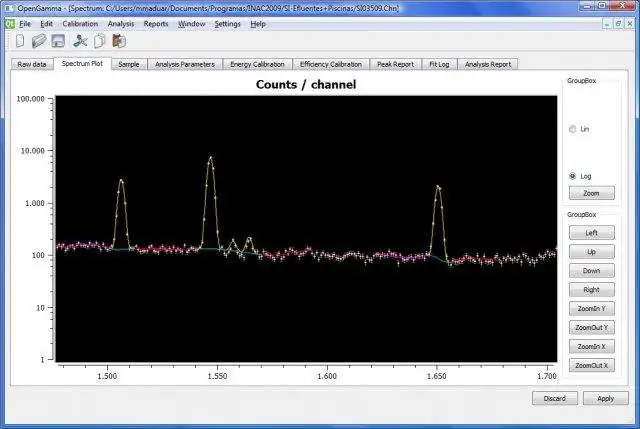Click the Apply button

606,398
